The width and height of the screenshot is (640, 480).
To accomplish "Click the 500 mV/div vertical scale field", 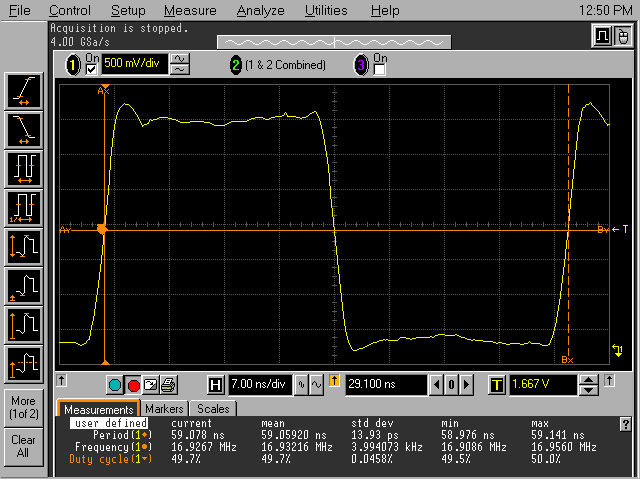I will pyautogui.click(x=134, y=64).
